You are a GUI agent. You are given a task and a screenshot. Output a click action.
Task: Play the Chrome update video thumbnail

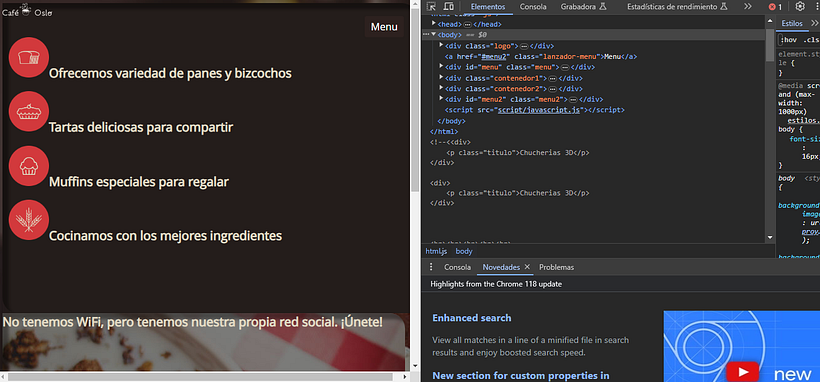(742, 372)
